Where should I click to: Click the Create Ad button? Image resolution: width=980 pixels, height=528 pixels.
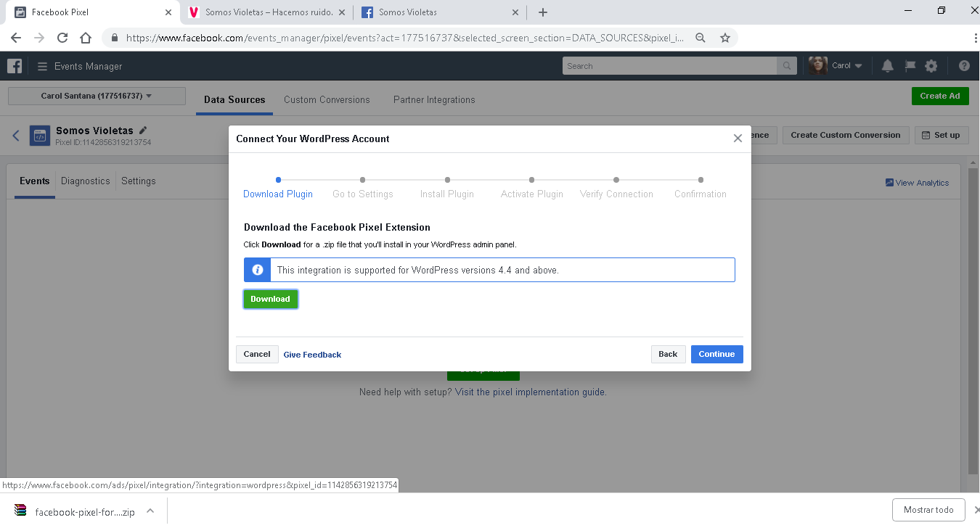pyautogui.click(x=940, y=96)
